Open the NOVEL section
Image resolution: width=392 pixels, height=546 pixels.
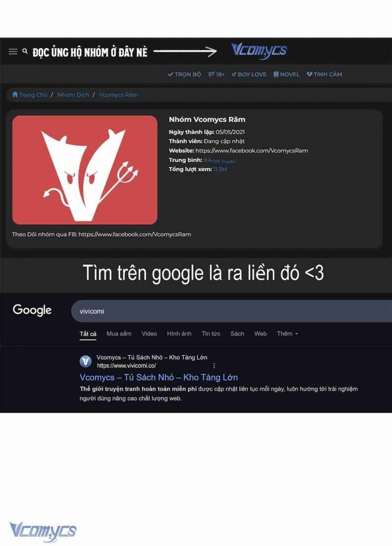pyautogui.click(x=286, y=74)
